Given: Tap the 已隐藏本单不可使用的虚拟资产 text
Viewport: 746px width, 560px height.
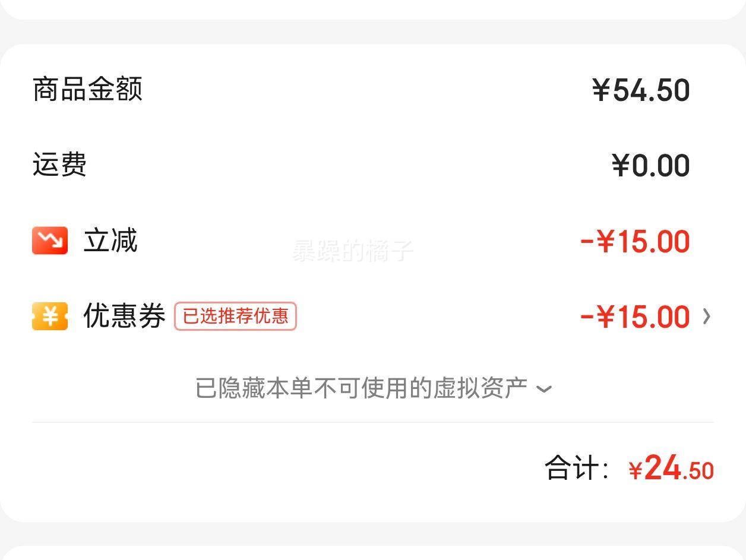Looking at the screenshot, I should (361, 388).
